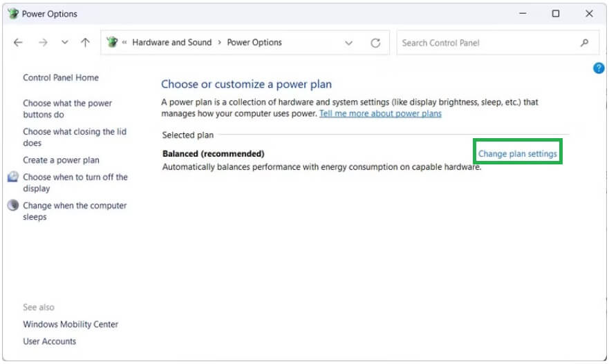Expand the address bar history dropdown

click(348, 43)
